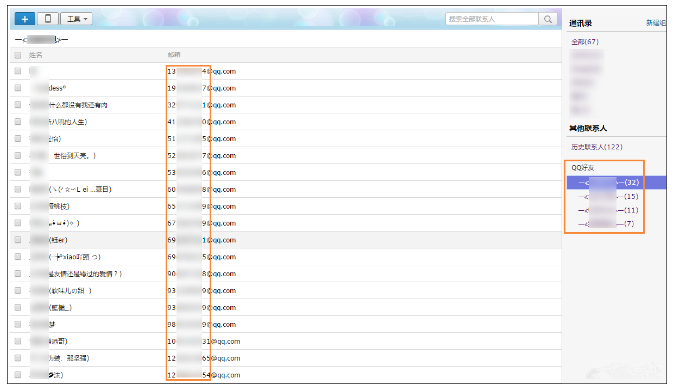Screen dimensions: 685x389
Task: Click the email 98…9@qq.com
Action: [202, 324]
